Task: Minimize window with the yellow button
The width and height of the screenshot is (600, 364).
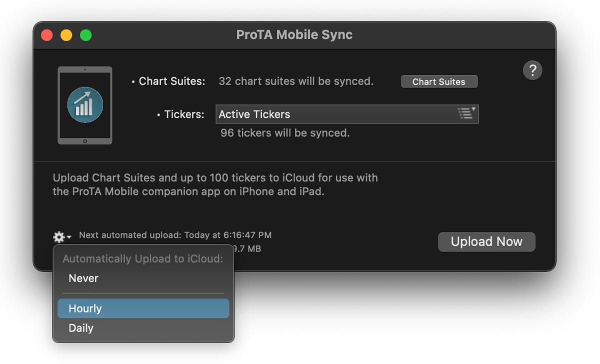Action: [x=66, y=35]
